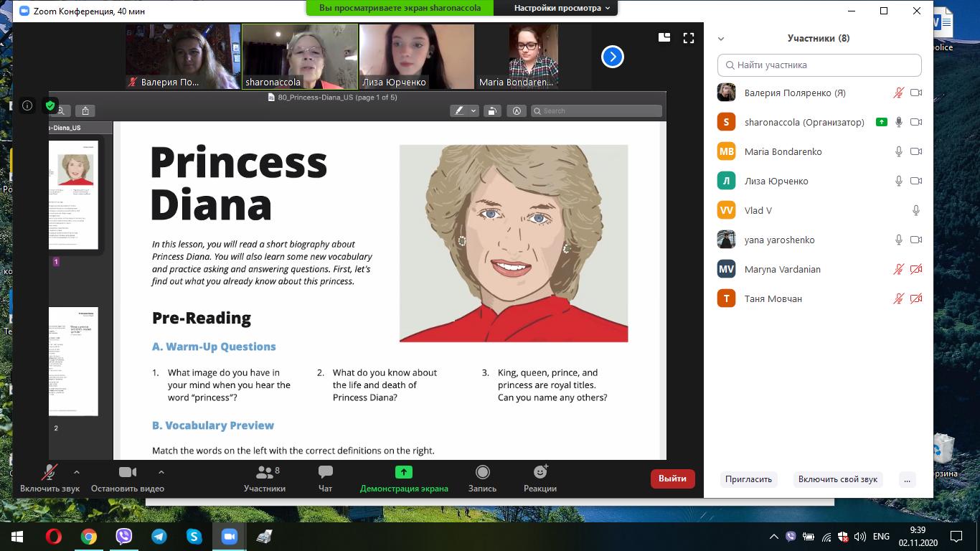
Task: Start recording with Запись button
Action: [482, 479]
